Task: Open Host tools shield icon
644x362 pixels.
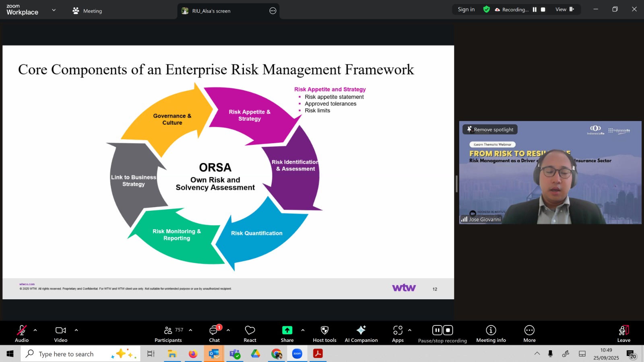Action: click(324, 334)
